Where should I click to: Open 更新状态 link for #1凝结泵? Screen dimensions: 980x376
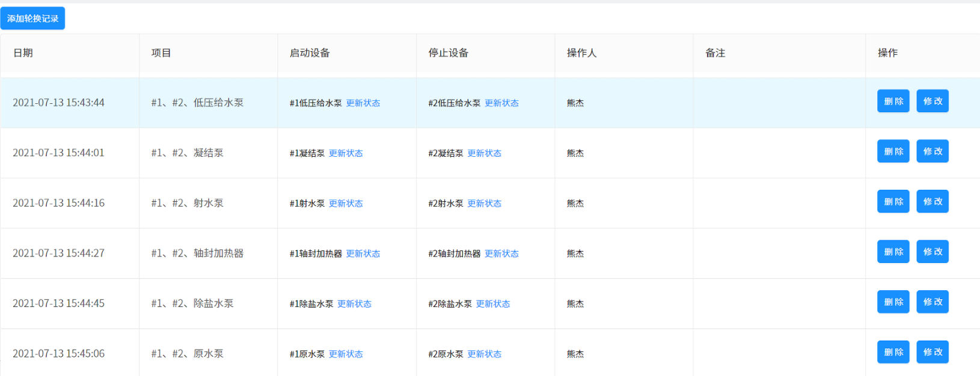(x=346, y=153)
